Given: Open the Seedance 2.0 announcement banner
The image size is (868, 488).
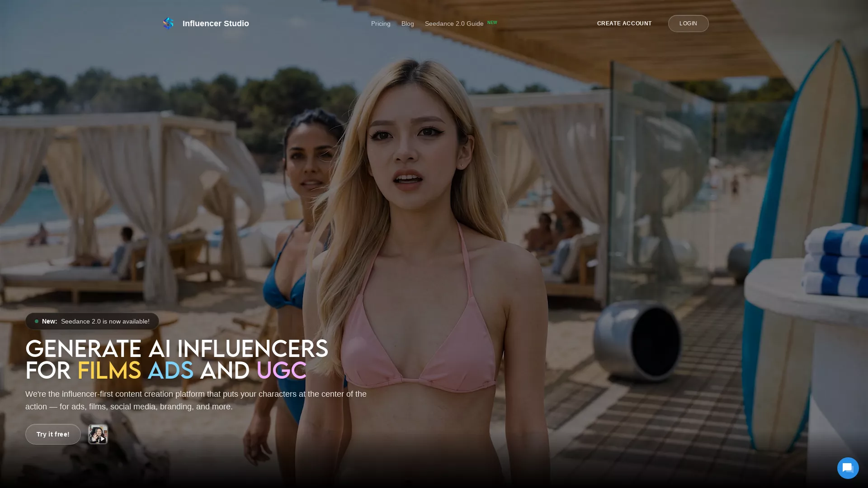Looking at the screenshot, I should click(x=92, y=321).
